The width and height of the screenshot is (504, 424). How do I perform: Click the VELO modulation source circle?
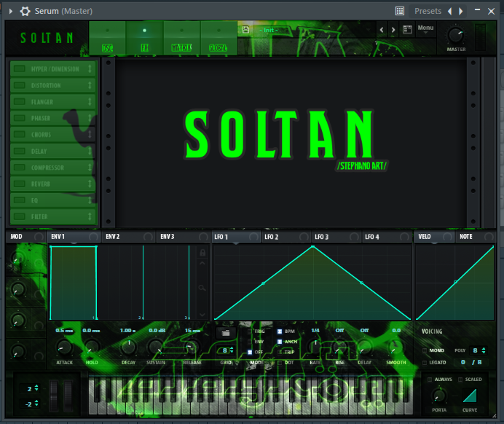(447, 237)
